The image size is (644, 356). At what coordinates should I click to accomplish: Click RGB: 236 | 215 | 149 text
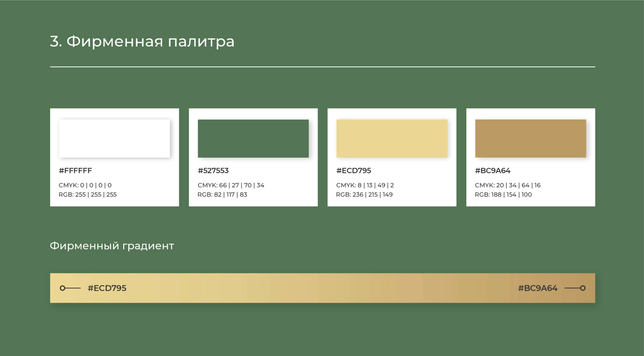364,194
